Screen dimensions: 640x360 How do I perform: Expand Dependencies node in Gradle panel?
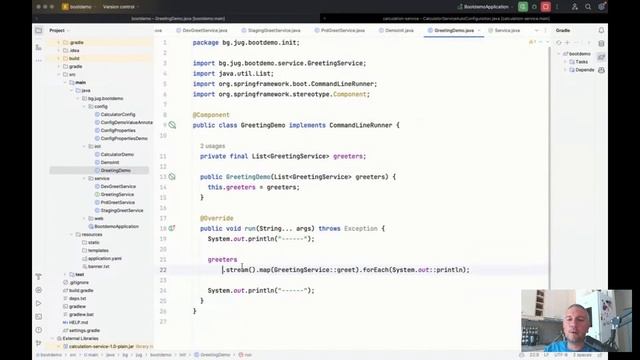(x=565, y=70)
